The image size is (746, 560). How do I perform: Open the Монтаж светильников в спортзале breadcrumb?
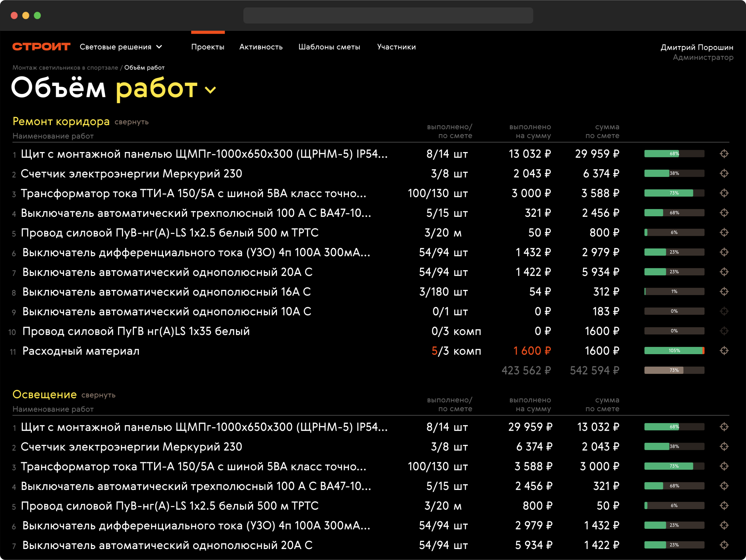(65, 67)
